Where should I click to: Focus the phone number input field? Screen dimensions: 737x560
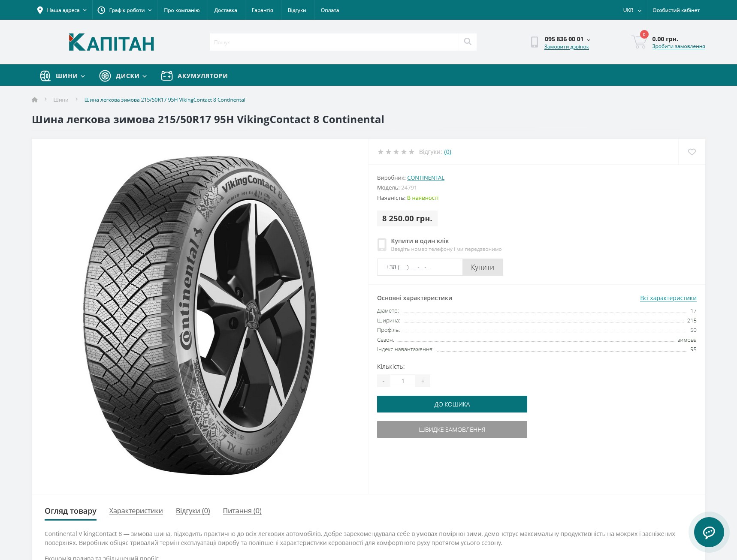pyautogui.click(x=420, y=267)
